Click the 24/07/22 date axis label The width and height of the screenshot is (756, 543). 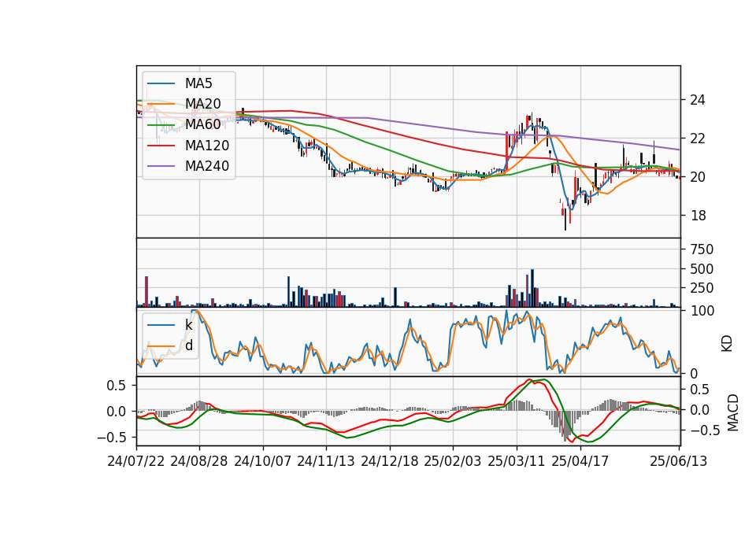(136, 461)
